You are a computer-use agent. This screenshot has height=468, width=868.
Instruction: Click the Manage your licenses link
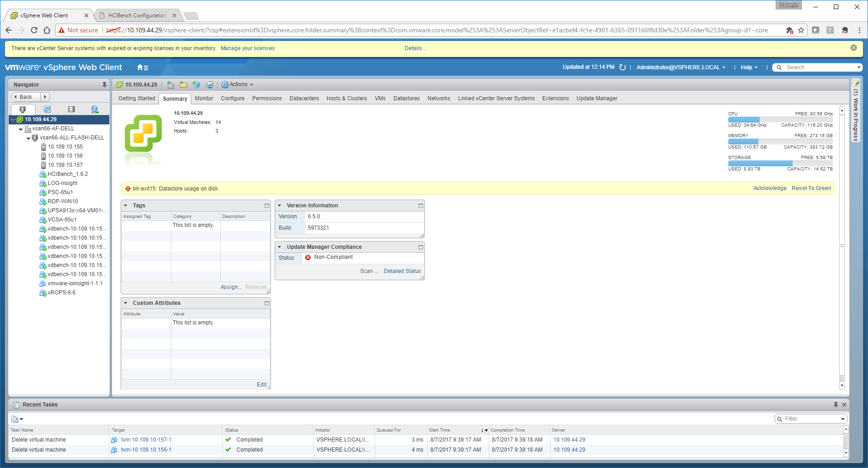point(247,48)
